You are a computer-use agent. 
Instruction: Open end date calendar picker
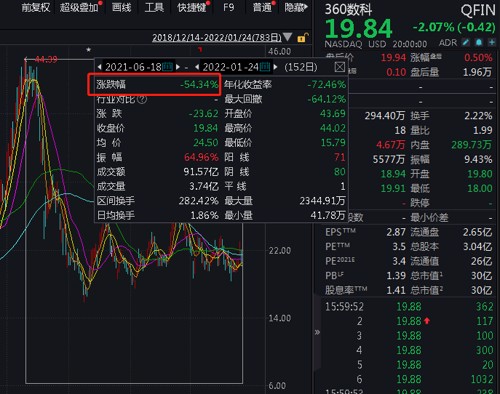click(265, 67)
